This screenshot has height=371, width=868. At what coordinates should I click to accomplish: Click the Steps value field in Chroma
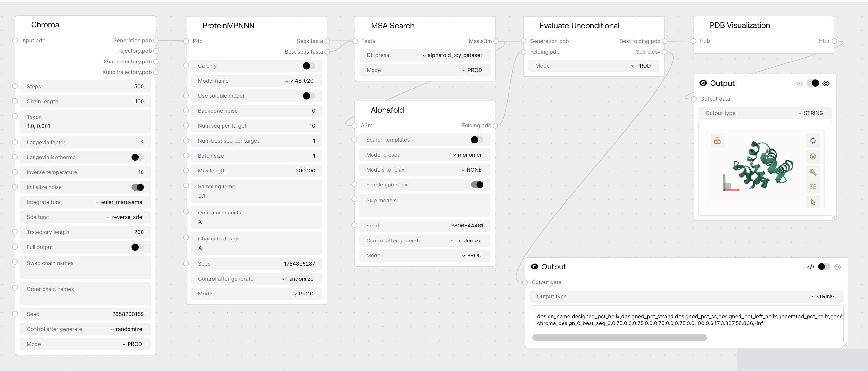[85, 87]
